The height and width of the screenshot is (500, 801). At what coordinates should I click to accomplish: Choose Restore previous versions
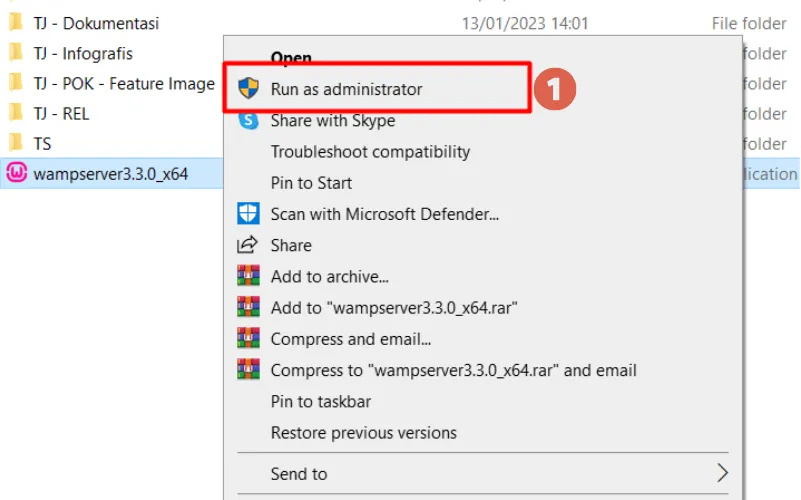point(364,433)
